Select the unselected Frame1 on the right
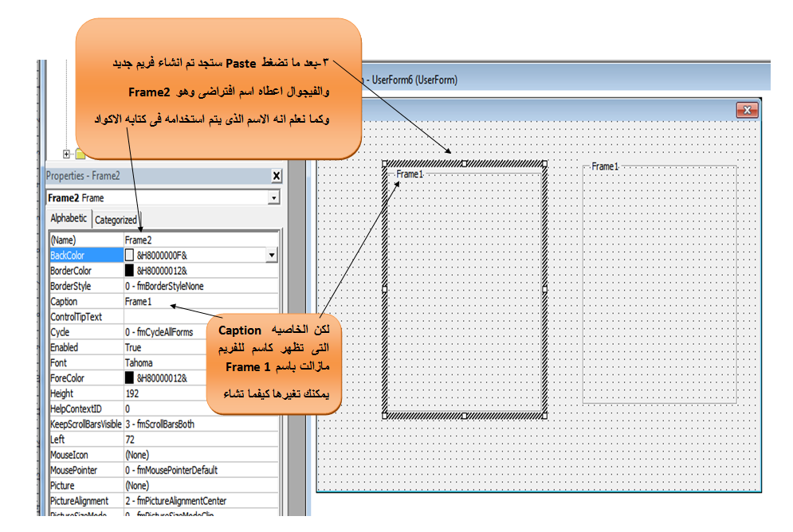This screenshot has width=793, height=532. click(659, 284)
